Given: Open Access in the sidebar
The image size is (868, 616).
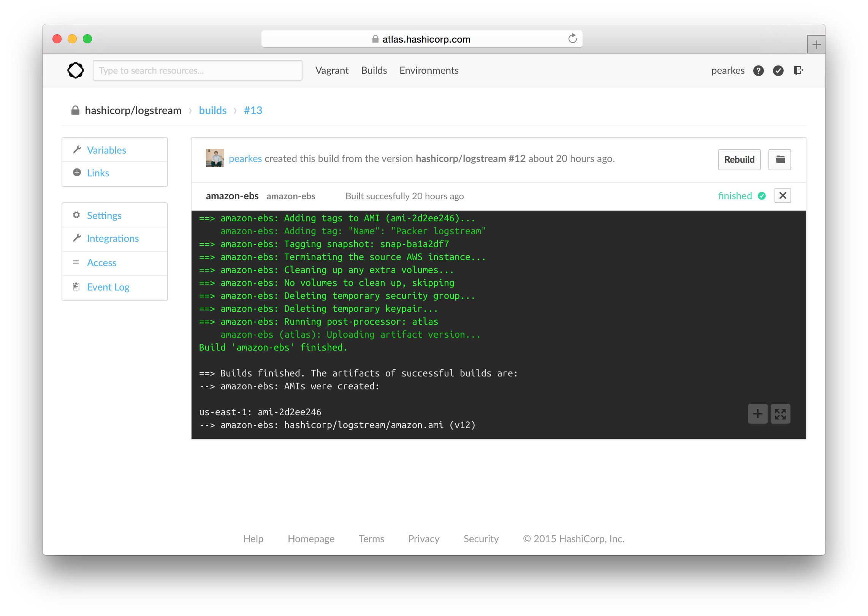Looking at the screenshot, I should pyautogui.click(x=101, y=263).
